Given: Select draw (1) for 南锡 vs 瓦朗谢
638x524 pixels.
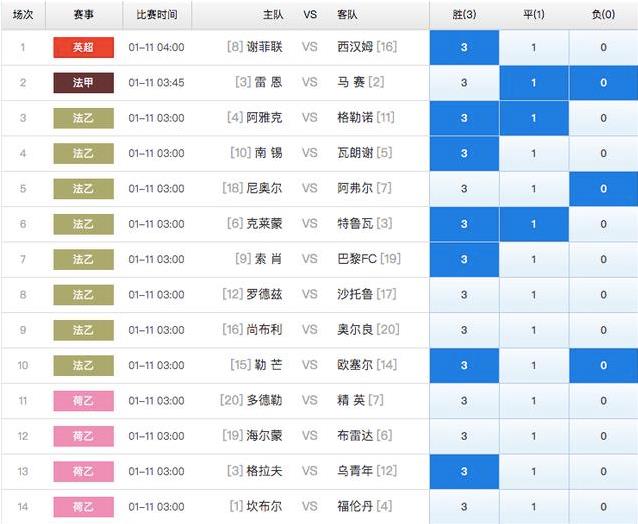Looking at the screenshot, I should 534,154.
